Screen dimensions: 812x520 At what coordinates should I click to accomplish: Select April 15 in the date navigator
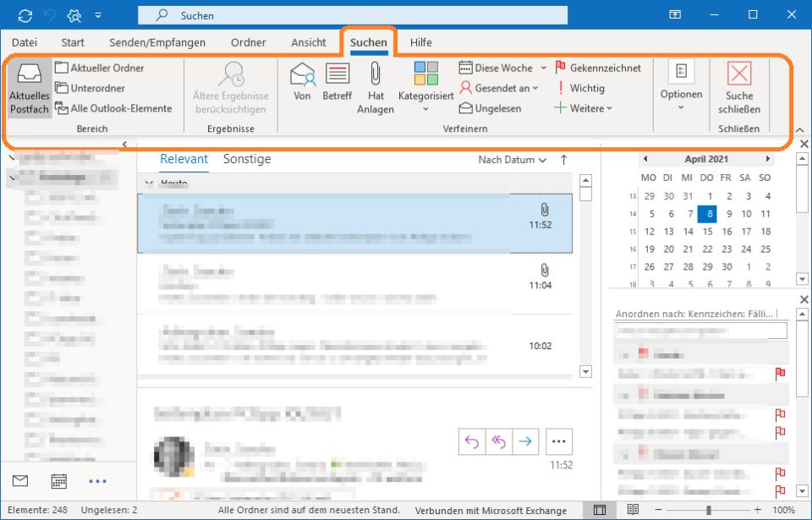click(x=707, y=232)
